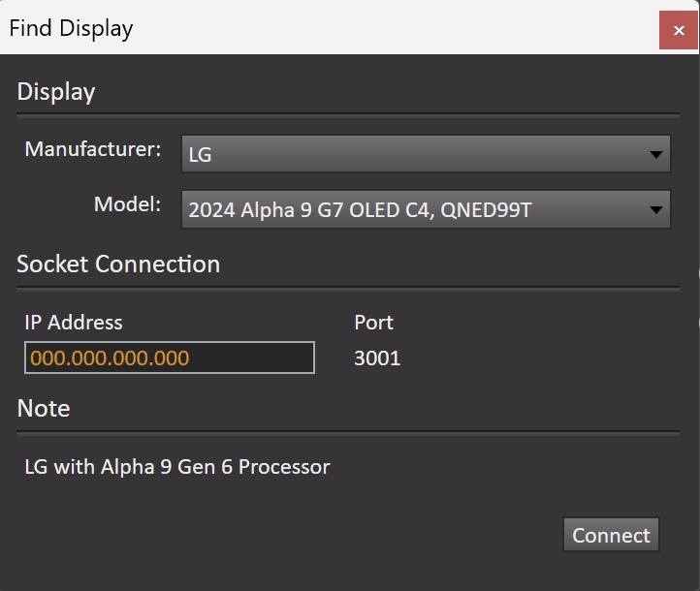Click the Port label
The width and height of the screenshot is (700, 591).
[373, 323]
